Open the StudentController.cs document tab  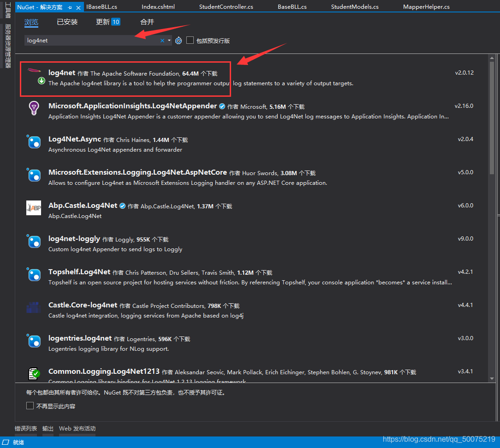226,7
